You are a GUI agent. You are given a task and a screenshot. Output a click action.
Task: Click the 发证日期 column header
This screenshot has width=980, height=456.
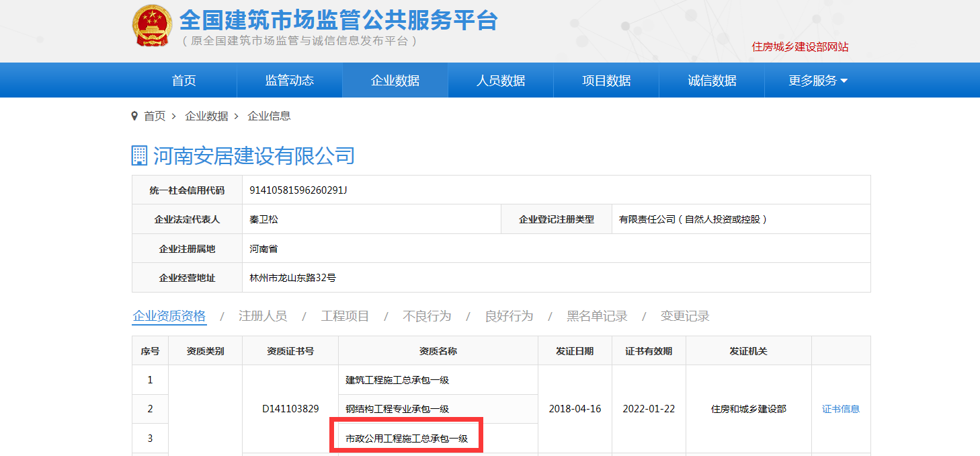[575, 351]
